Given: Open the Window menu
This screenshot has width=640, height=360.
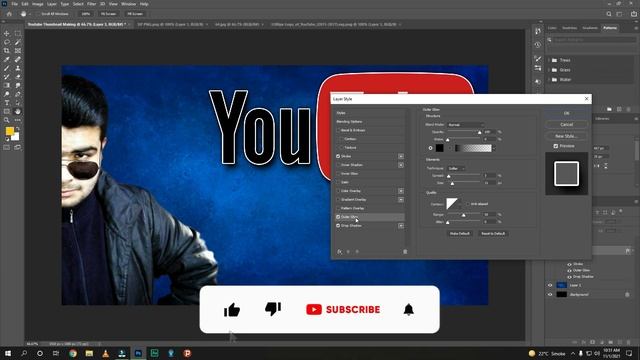Looking at the screenshot, I should (128, 4).
